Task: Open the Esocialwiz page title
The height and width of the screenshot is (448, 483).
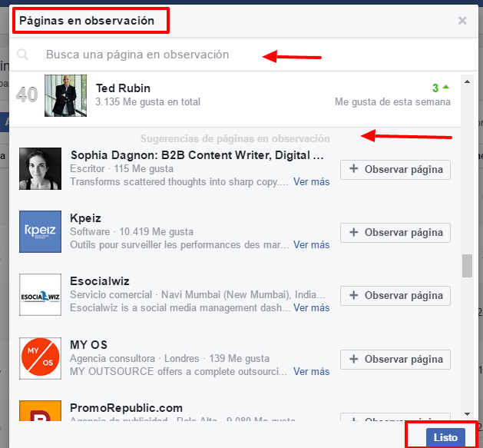Action: pos(100,281)
